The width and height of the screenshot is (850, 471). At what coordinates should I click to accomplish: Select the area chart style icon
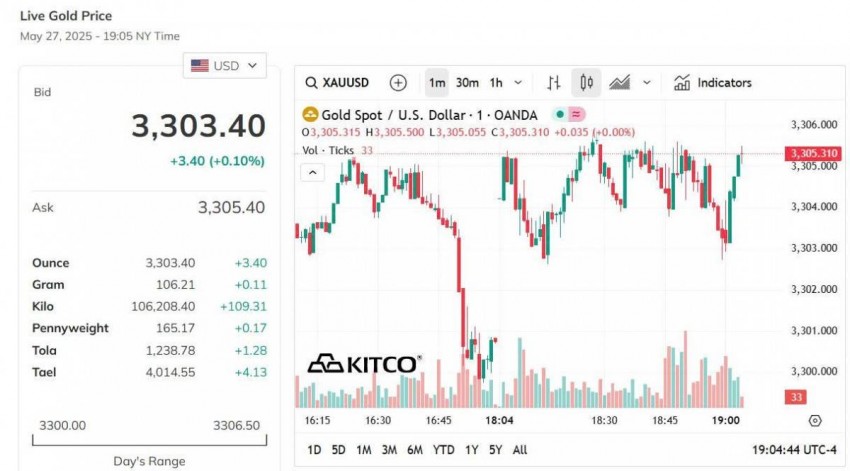click(620, 83)
